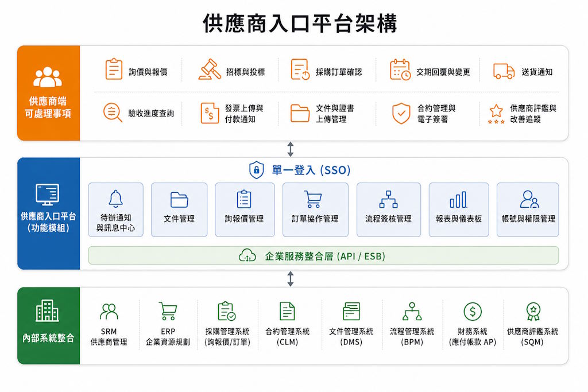Viewport: 588px width, 392px height.
Task: Click the SRM 供應商管理 people icon
Action: (x=109, y=311)
